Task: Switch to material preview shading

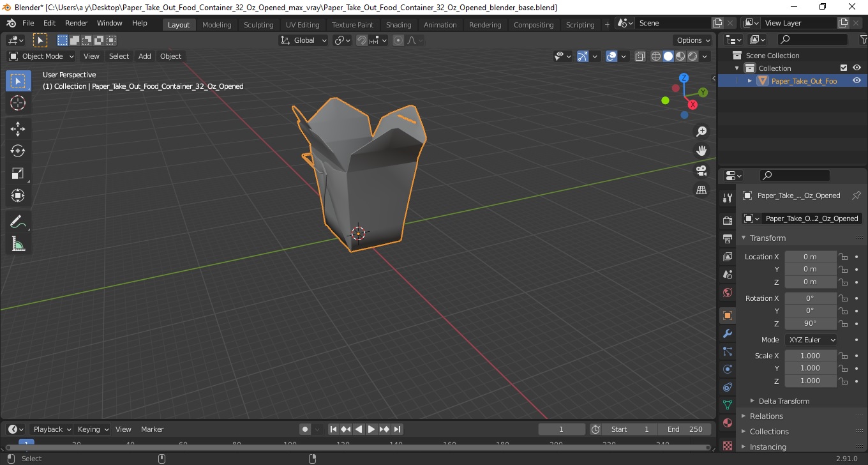Action: click(680, 56)
